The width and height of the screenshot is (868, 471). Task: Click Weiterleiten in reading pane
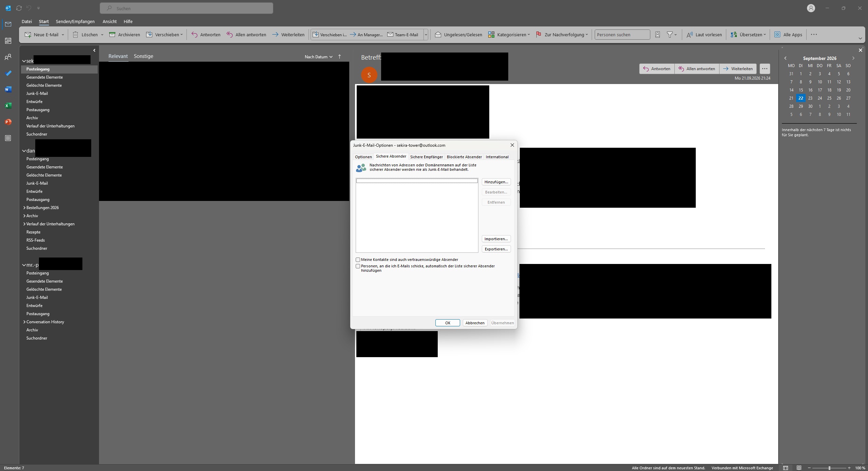738,69
